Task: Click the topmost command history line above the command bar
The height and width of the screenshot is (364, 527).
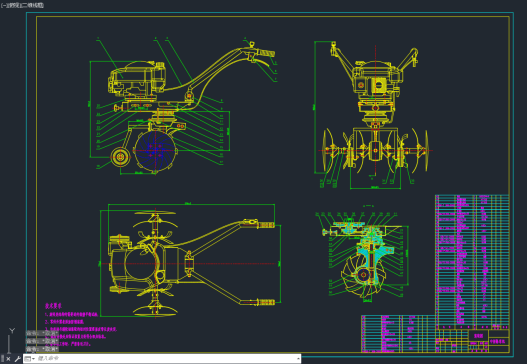Action: pos(42,333)
